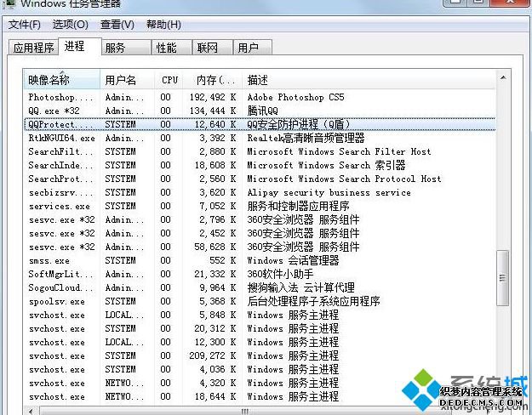Select the QQProtect process row
This screenshot has height=415, width=532.
pyautogui.click(x=260, y=124)
